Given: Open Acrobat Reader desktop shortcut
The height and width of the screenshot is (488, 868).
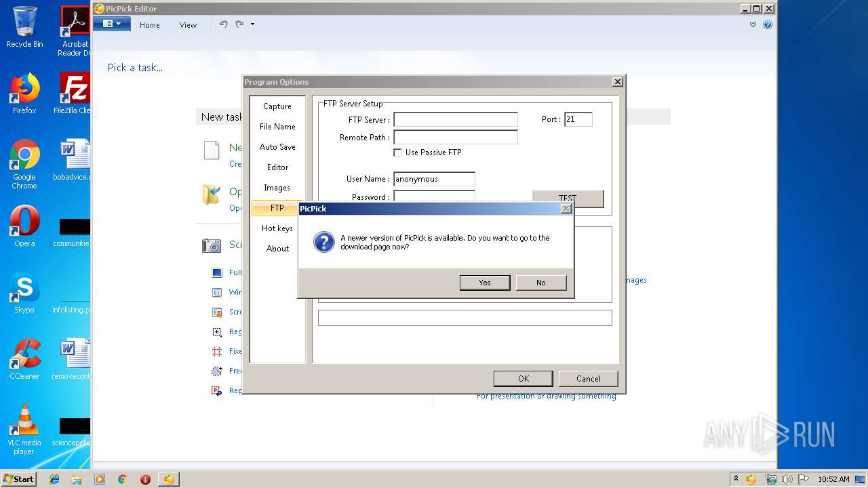Looking at the screenshot, I should pyautogui.click(x=75, y=31).
